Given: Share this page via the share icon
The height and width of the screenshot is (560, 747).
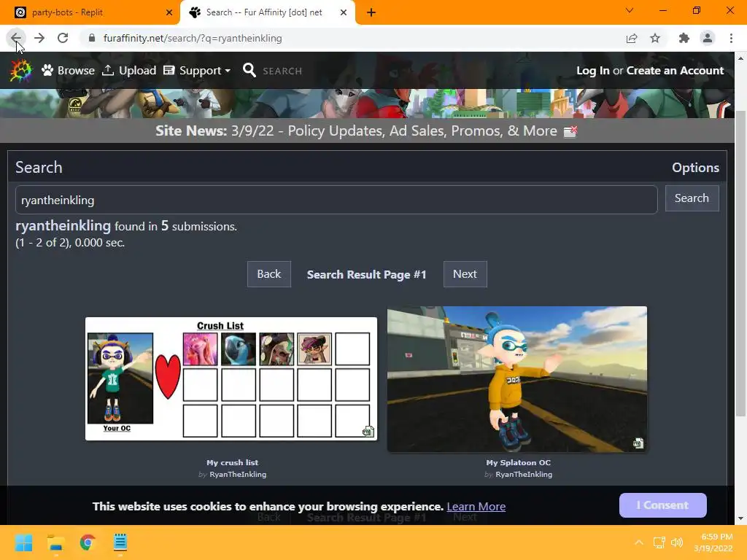Looking at the screenshot, I should [x=632, y=38].
